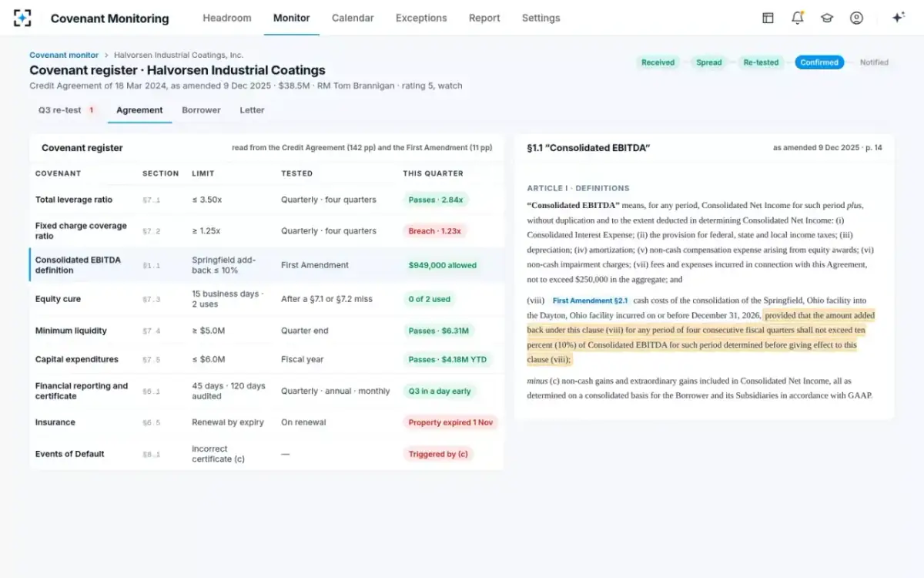Click the ≥ $5.0M limit value

pos(209,331)
